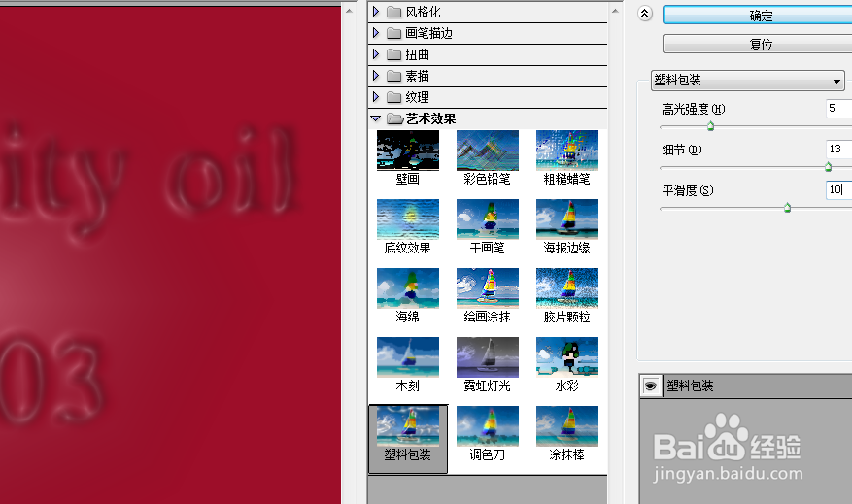Click the 风格化 folder label

coord(424,12)
